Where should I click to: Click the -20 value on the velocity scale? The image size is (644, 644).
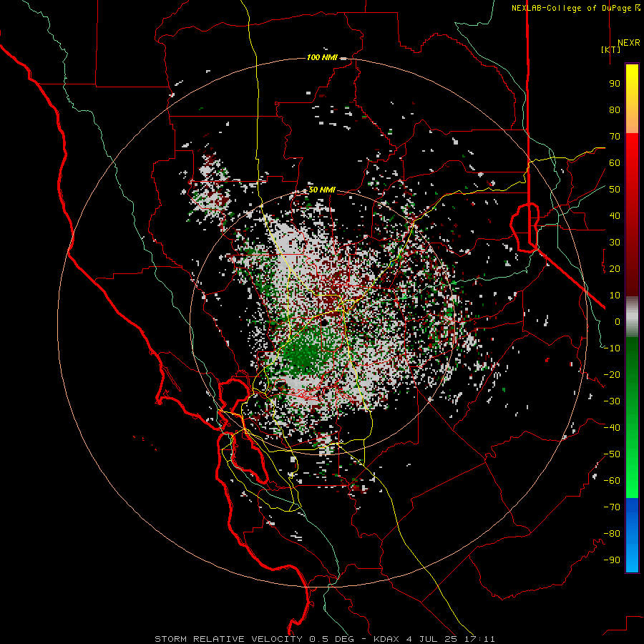pos(612,374)
